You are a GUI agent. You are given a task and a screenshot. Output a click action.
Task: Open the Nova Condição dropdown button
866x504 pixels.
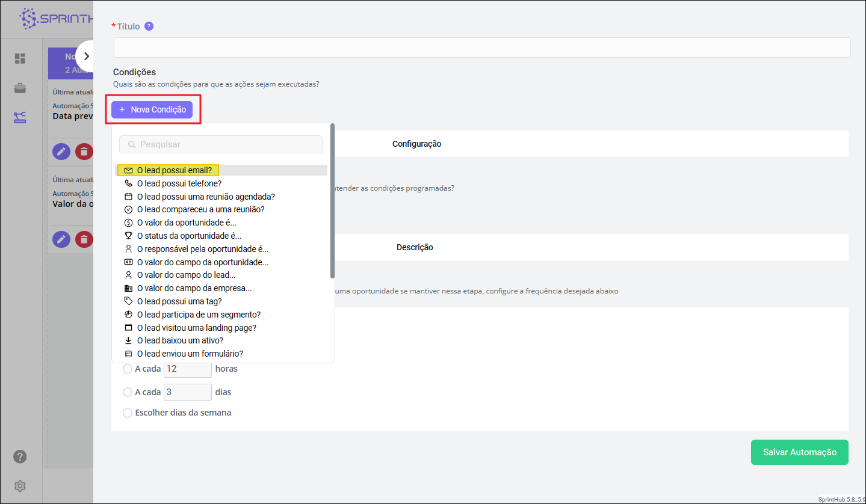(x=152, y=109)
